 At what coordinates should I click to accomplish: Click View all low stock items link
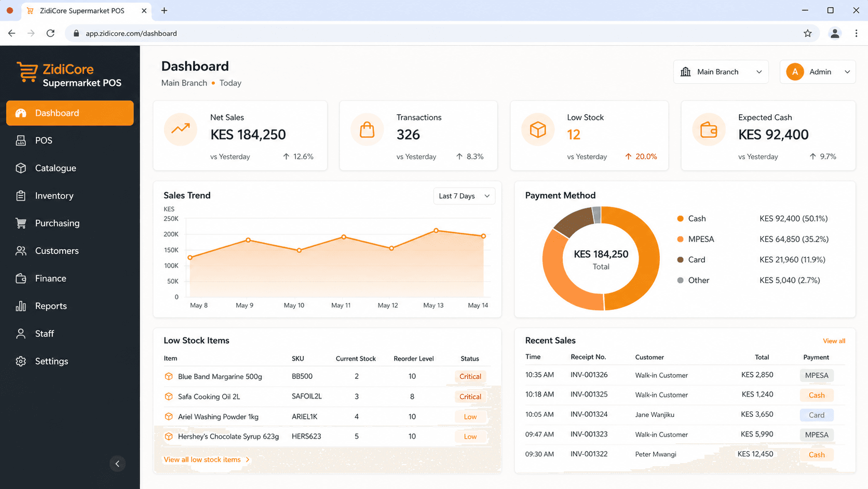pos(207,459)
